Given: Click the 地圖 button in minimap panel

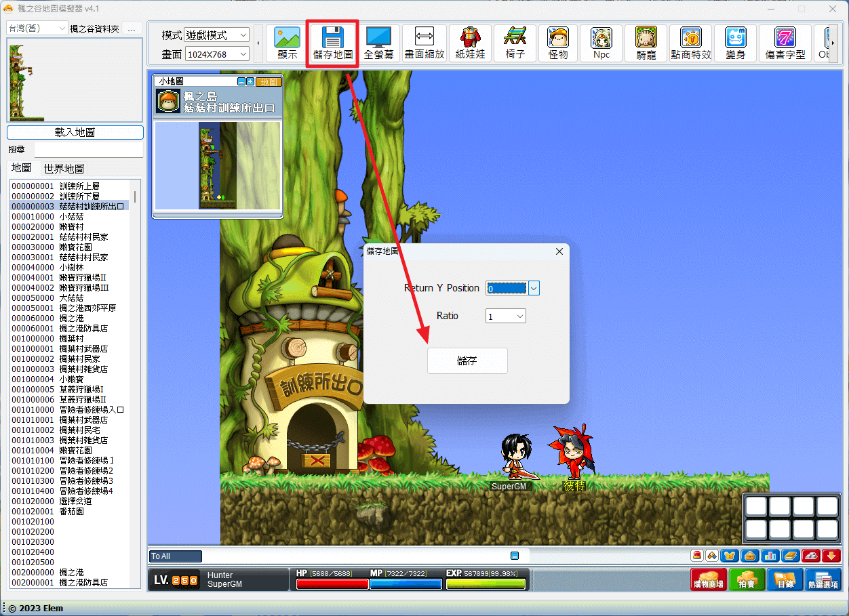Looking at the screenshot, I should pos(269,81).
